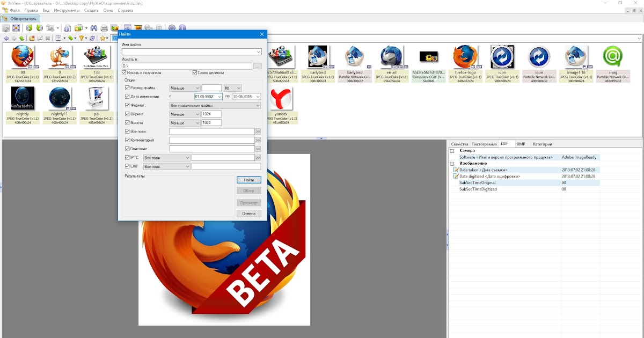Open the end date 15.05.2016 picker

pos(258,97)
